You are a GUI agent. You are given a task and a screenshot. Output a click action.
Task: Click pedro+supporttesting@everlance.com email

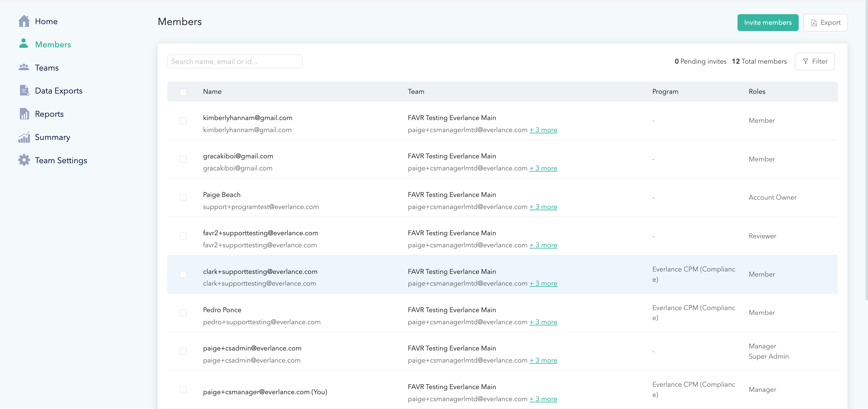[x=262, y=322]
